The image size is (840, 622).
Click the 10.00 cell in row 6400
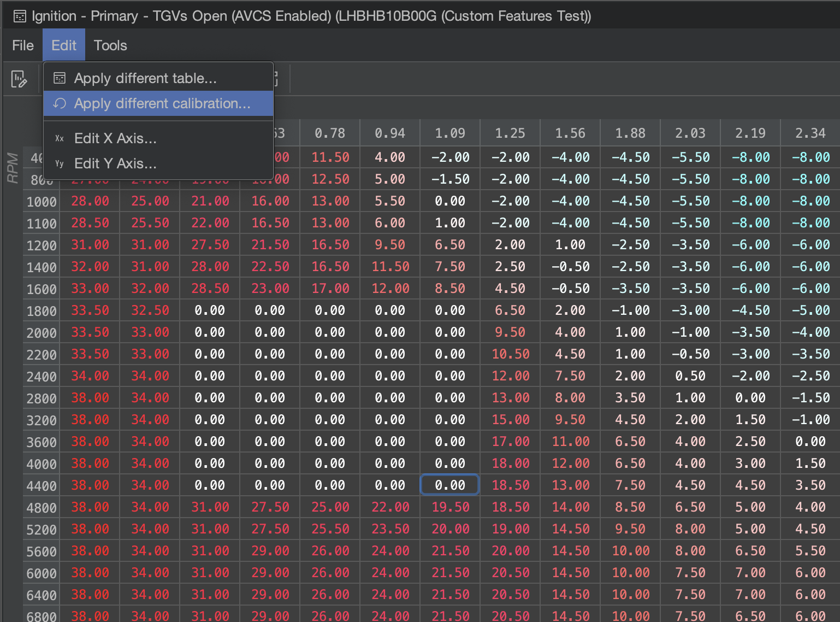[630, 594]
